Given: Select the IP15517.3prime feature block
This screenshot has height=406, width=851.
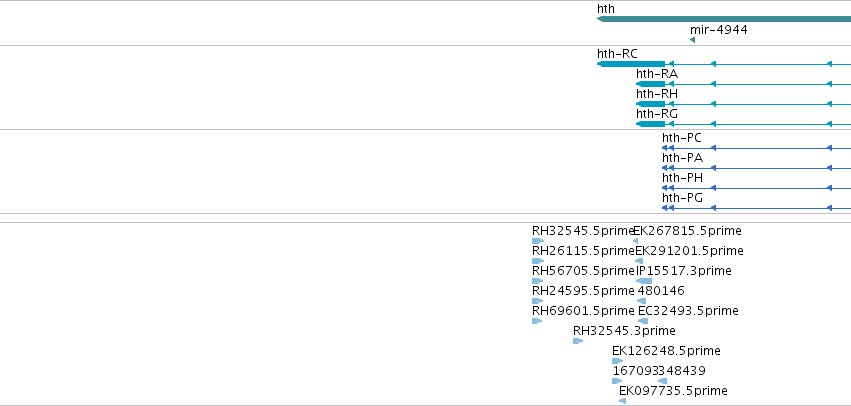Looking at the screenshot, I should coord(644,281).
